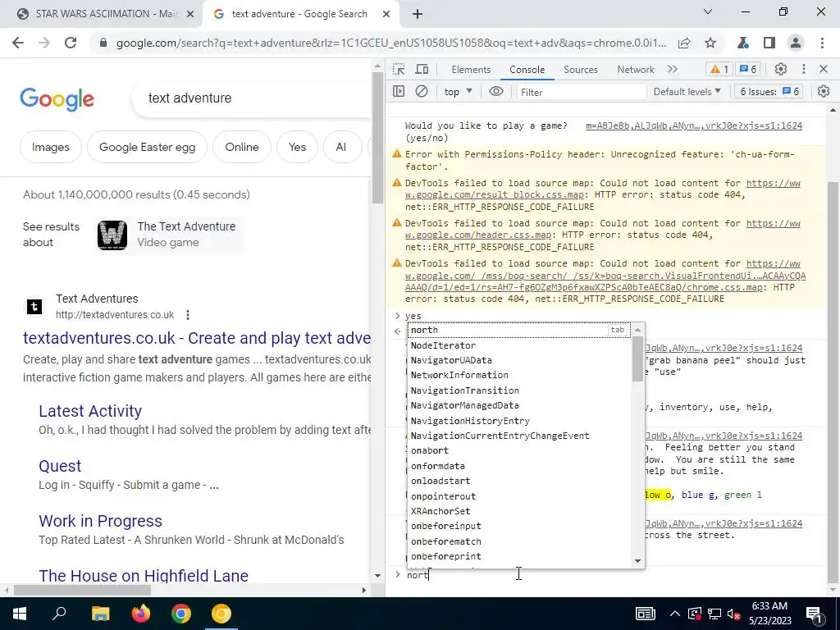Click the share page icon in the address bar
This screenshot has height=630, width=840.
pos(684,43)
